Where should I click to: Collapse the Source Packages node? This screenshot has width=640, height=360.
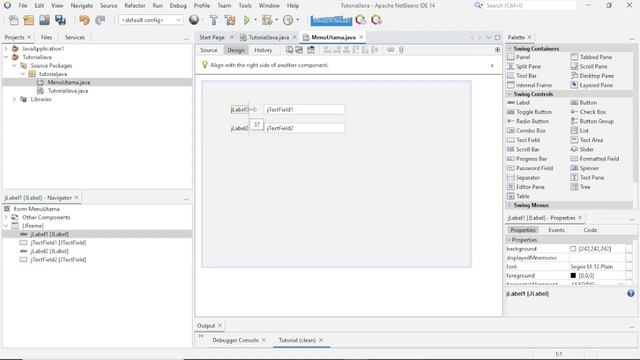14,66
